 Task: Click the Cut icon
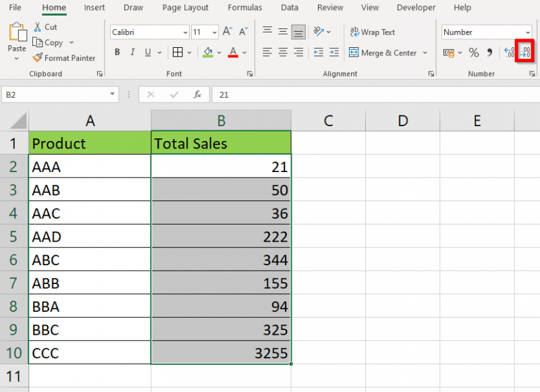point(38,27)
